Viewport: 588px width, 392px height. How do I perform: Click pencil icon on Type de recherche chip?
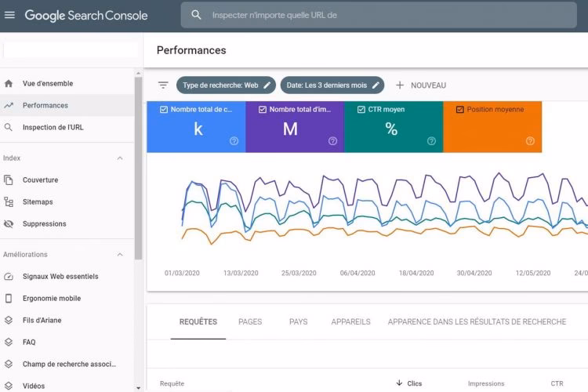click(x=267, y=85)
